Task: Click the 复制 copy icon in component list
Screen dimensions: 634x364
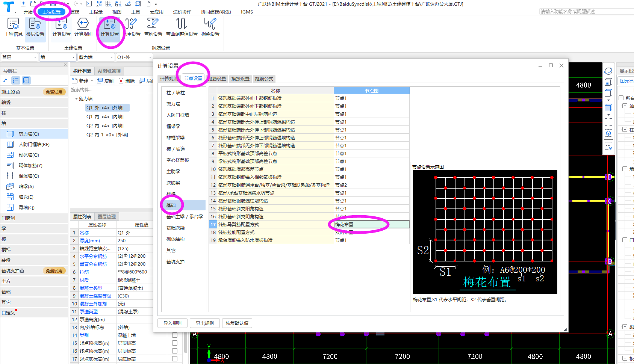Action: coord(105,81)
